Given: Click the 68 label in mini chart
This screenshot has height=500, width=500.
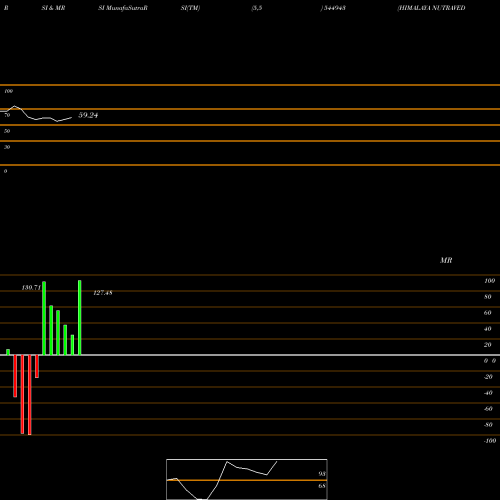Looking at the screenshot, I should point(322,486).
